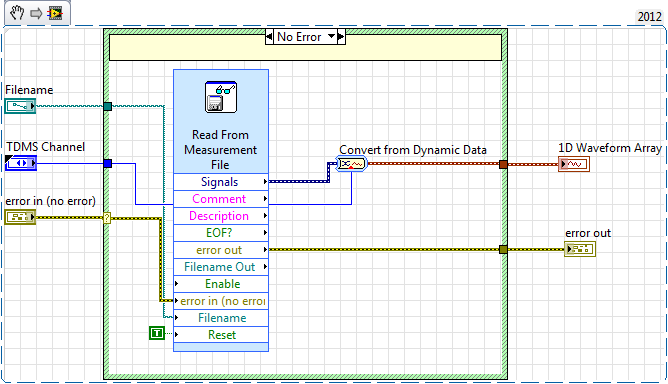
Task: Click the error out output tunnel
Action: click(x=503, y=249)
